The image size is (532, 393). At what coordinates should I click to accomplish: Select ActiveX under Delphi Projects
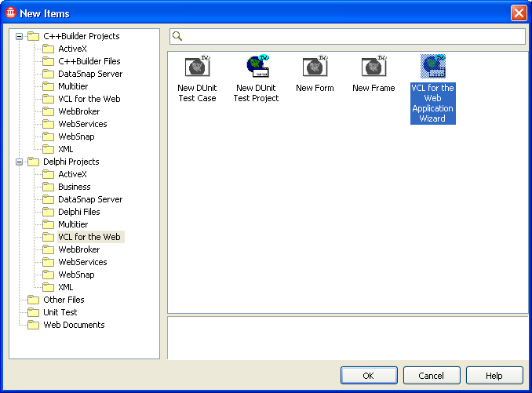[73, 174]
